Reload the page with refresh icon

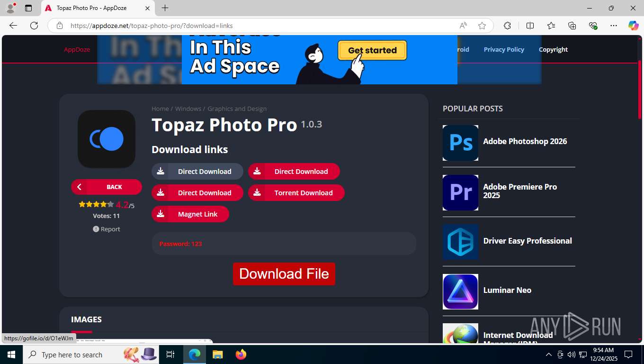click(34, 26)
